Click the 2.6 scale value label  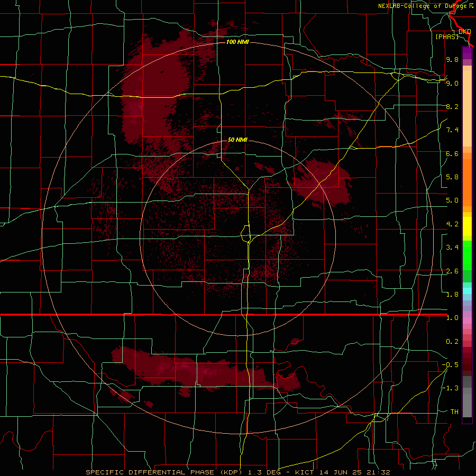pos(452,271)
